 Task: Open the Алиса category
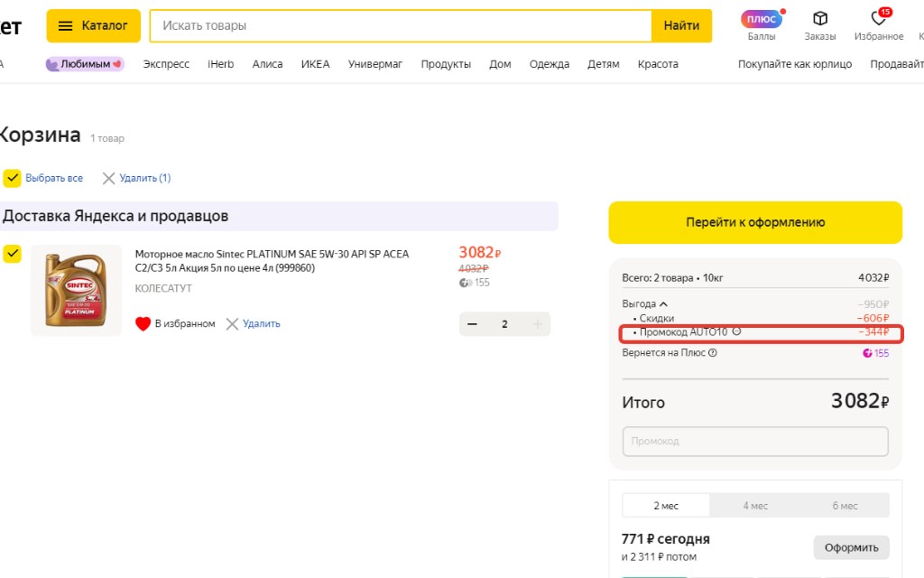[267, 64]
